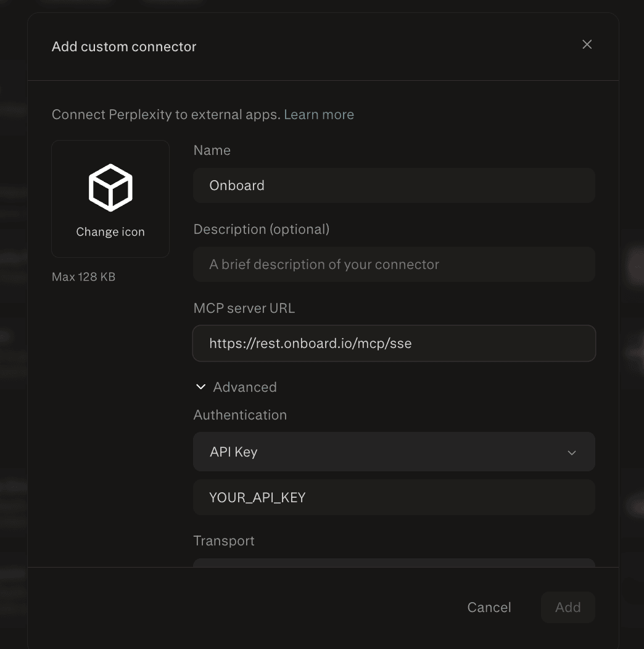The width and height of the screenshot is (644, 649).
Task: Click the YOUR_API_KEY input field
Action: pyautogui.click(x=394, y=497)
